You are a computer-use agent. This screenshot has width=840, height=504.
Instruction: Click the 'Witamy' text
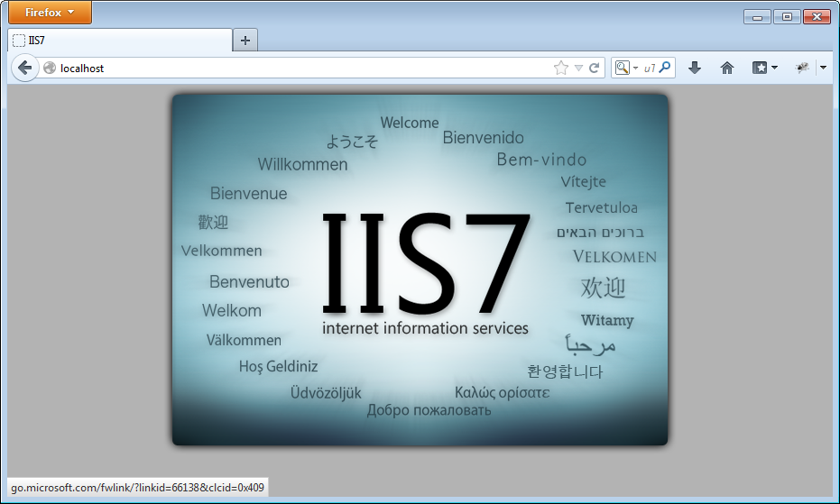pos(607,320)
